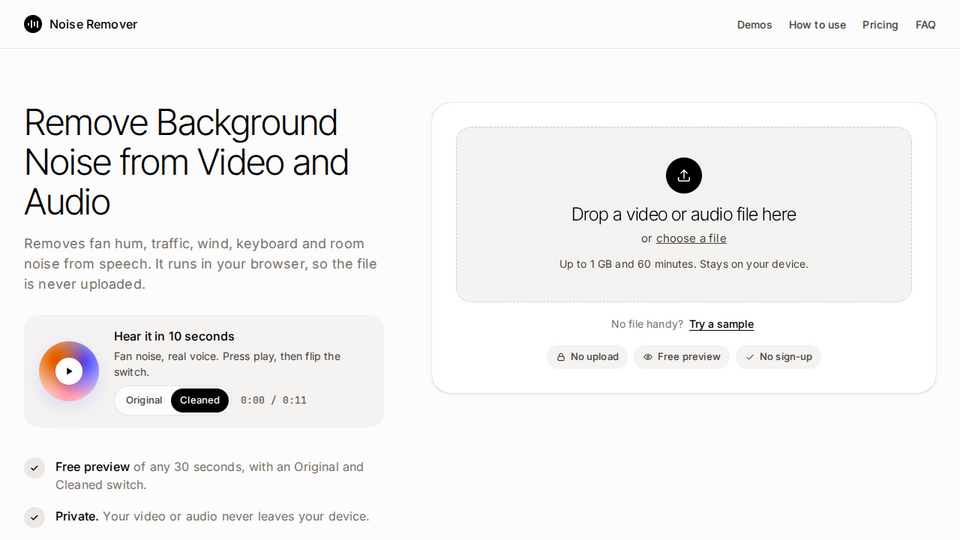Image resolution: width=960 pixels, height=540 pixels.
Task: Click the Private. Your video never leaves text
Action: click(212, 516)
